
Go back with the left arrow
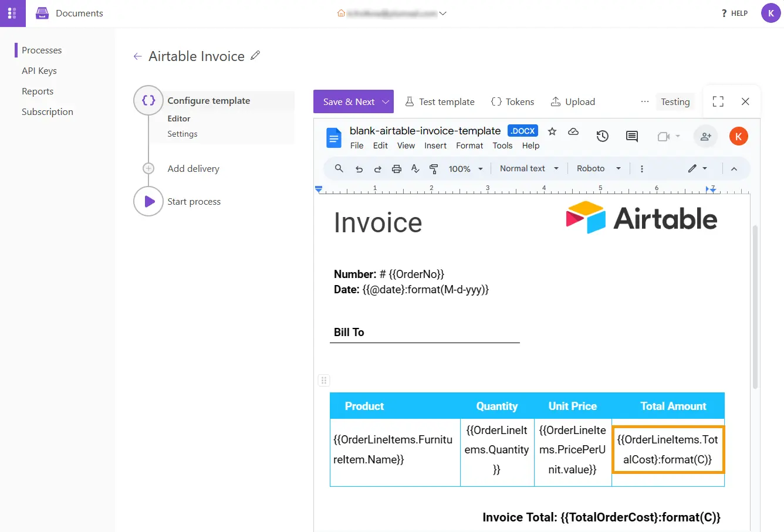(137, 56)
